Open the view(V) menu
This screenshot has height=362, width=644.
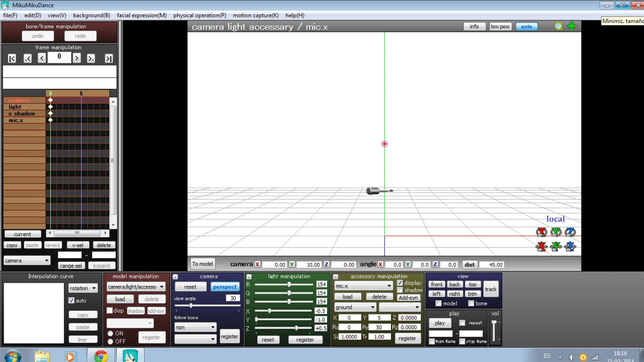click(57, 15)
